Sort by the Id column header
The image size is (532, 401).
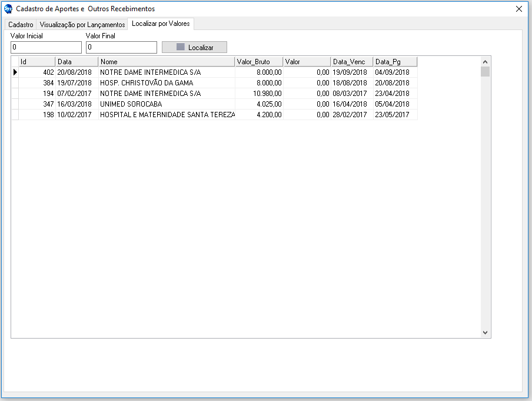coord(36,62)
